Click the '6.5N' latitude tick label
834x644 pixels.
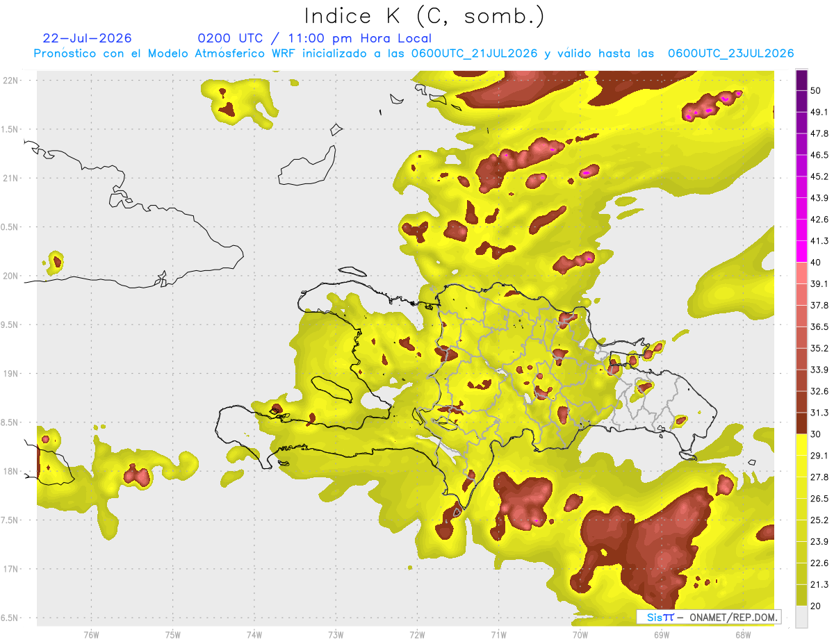(x=10, y=618)
